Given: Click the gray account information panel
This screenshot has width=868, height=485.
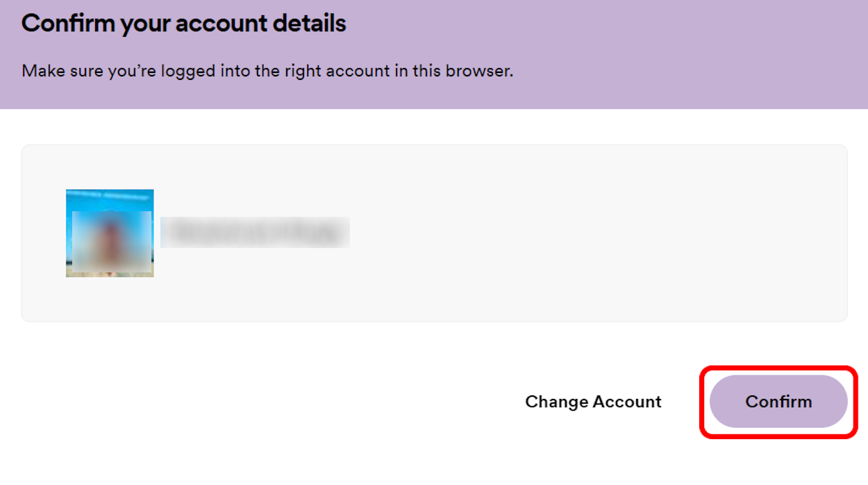Looking at the screenshot, I should (434, 233).
